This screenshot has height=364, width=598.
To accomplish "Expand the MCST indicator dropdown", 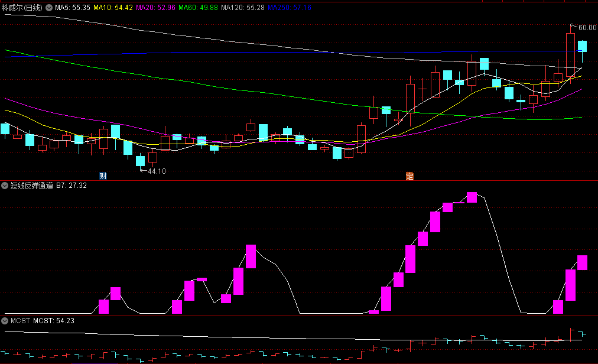I will click(5, 321).
